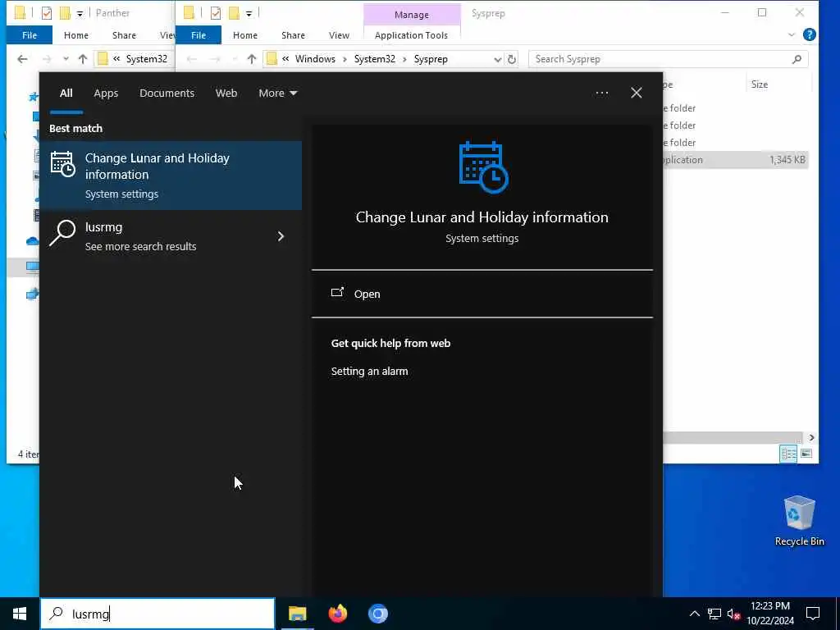
Task: Go up one folder in Panther window
Action: coord(83,59)
